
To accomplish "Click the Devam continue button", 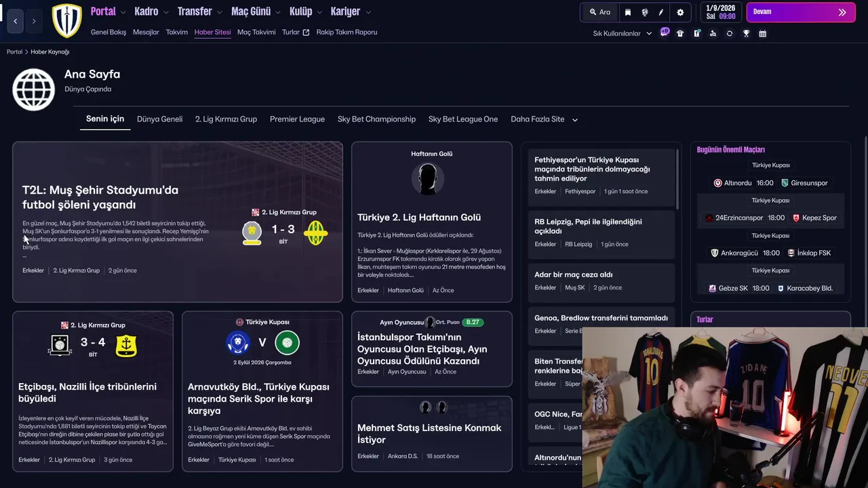I will 800,12.
